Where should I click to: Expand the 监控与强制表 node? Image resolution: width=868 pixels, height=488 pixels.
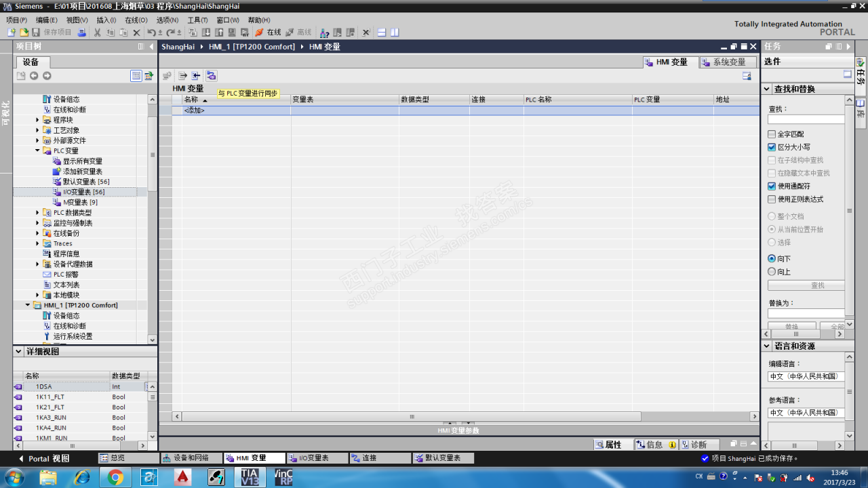click(x=38, y=223)
